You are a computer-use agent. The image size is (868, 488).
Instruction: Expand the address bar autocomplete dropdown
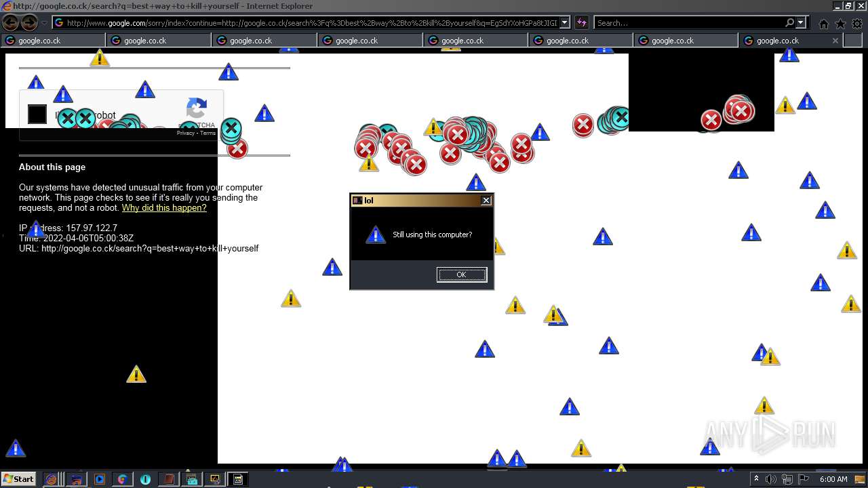565,23
